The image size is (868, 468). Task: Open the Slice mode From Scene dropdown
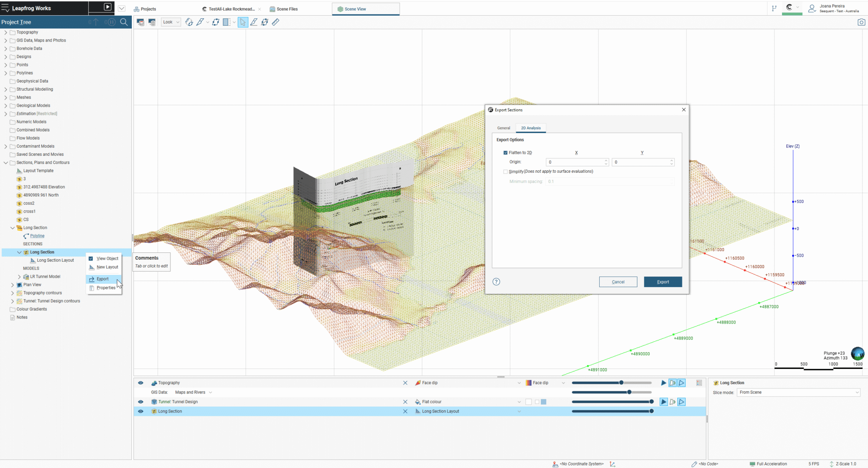[798, 393]
